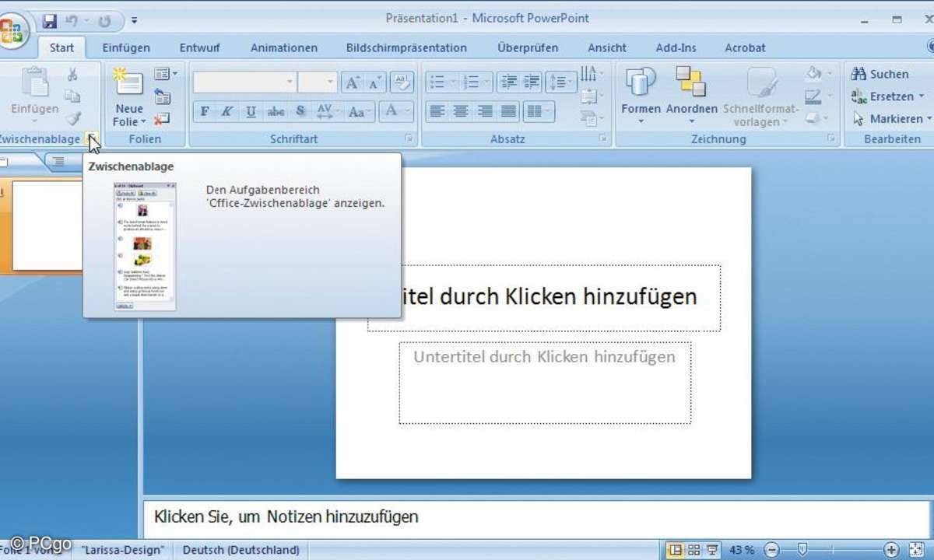This screenshot has width=934, height=560.
Task: Align text right
Action: point(485,112)
